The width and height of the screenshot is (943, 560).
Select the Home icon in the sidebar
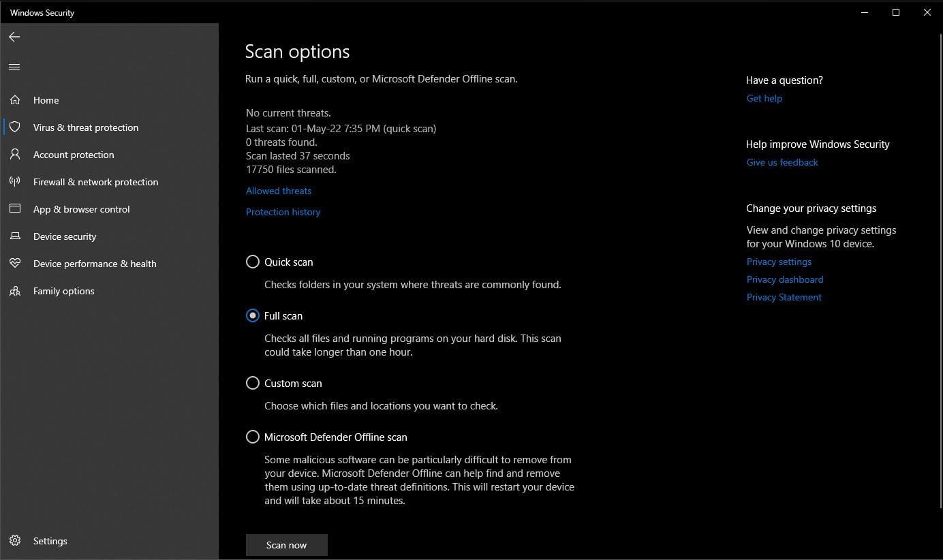coord(15,99)
